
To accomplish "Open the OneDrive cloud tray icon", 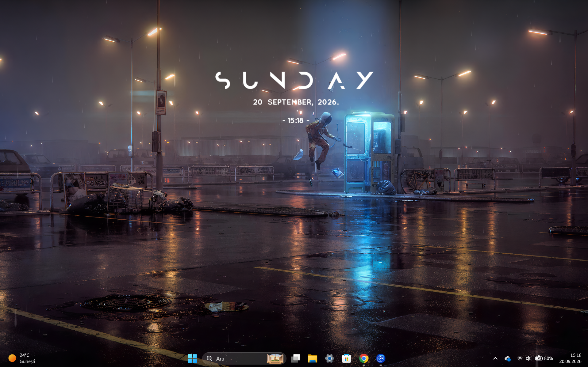I will pos(507,358).
